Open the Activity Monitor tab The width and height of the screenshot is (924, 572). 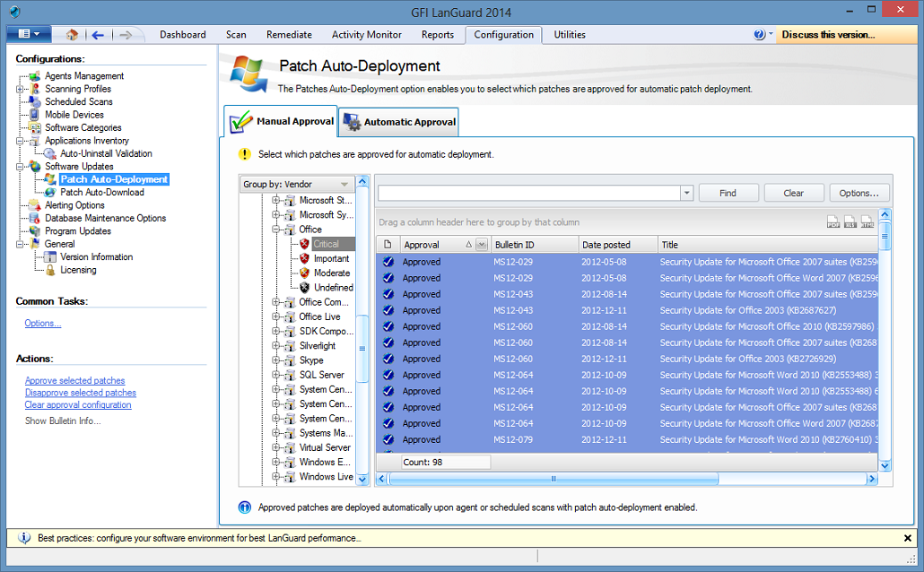(367, 35)
